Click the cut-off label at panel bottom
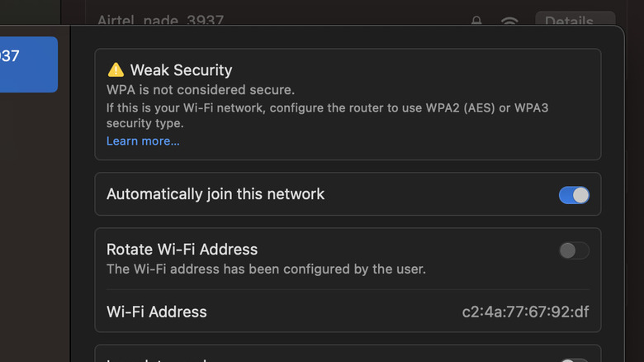 coord(157,359)
